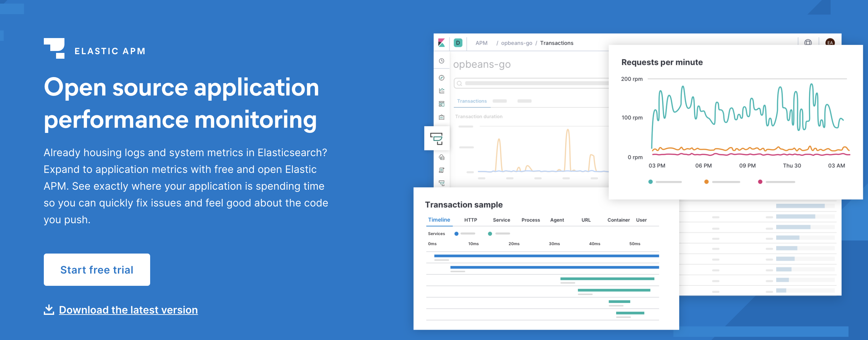The image size is (868, 340).
Task: Click the 0 rpm axis label
Action: 635,157
